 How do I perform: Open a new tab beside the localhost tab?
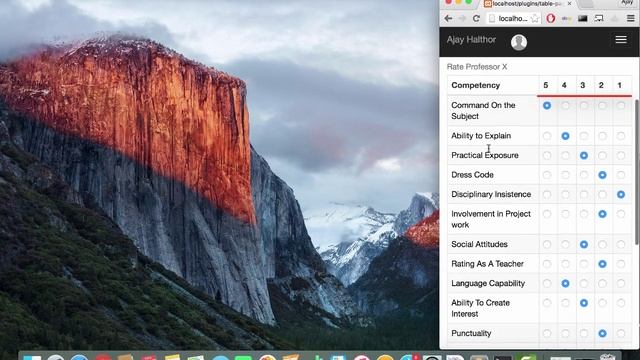click(586, 3)
